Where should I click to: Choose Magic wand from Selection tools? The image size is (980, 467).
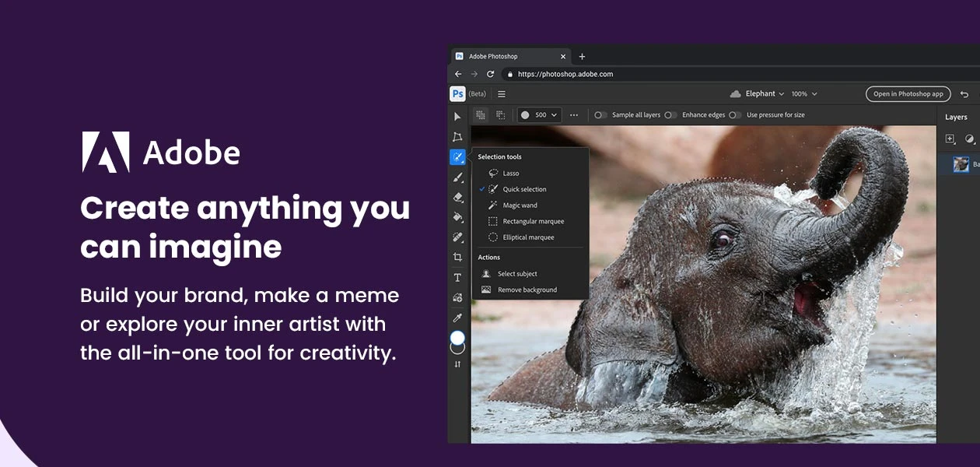point(520,205)
